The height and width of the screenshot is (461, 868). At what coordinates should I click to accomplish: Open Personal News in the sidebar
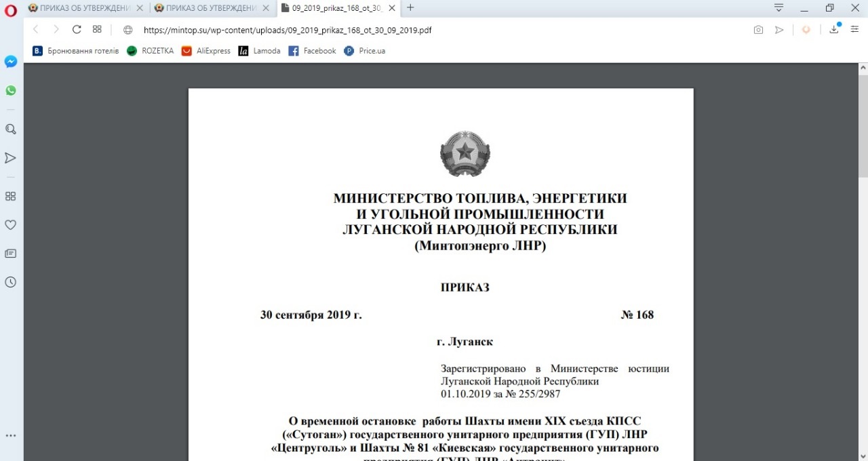[11, 254]
